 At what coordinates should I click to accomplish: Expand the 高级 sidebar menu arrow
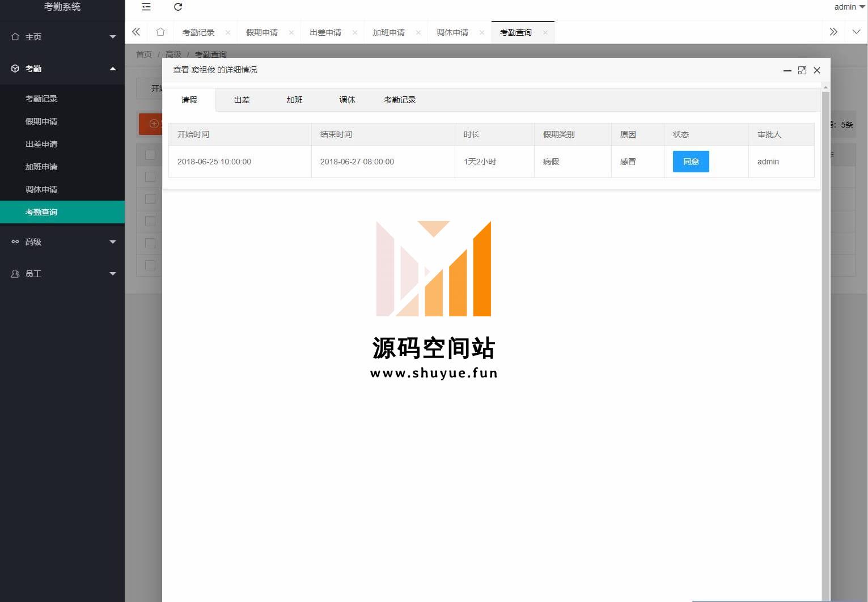click(113, 242)
